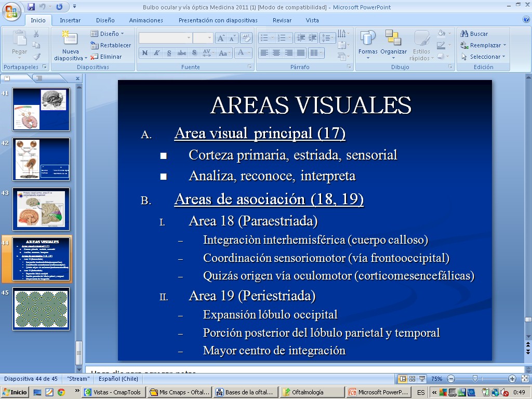Click the Windows Inicio start button

[15, 392]
